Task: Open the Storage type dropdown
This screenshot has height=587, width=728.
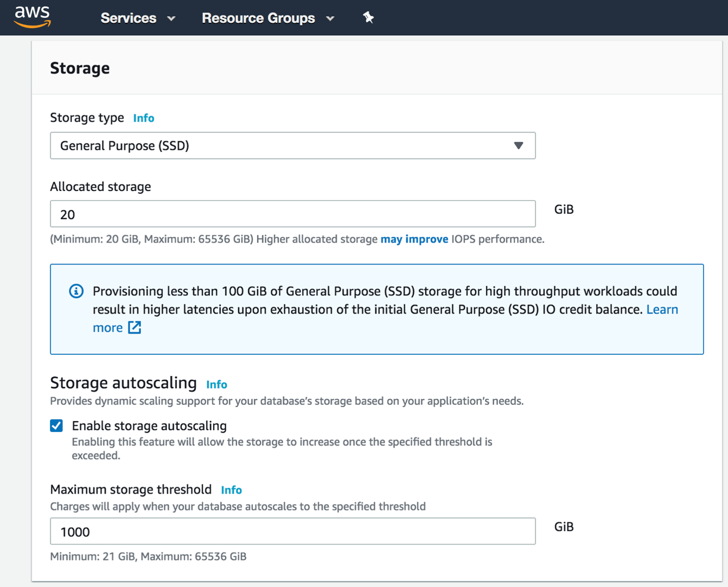Action: coord(293,145)
